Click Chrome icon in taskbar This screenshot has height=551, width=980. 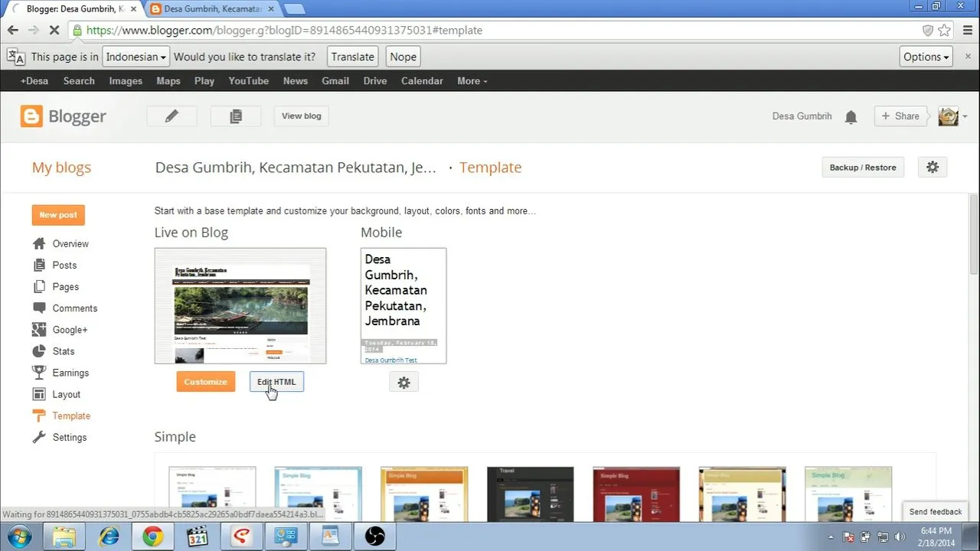click(x=153, y=536)
